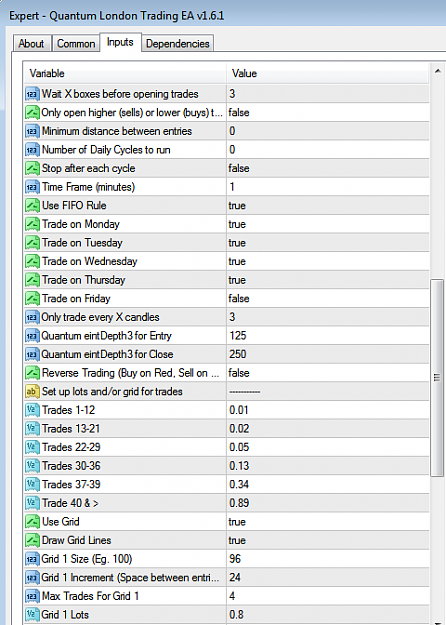The width and height of the screenshot is (446, 625).
Task: Click icon beside Only trade every X candles
Action: pos(32,317)
